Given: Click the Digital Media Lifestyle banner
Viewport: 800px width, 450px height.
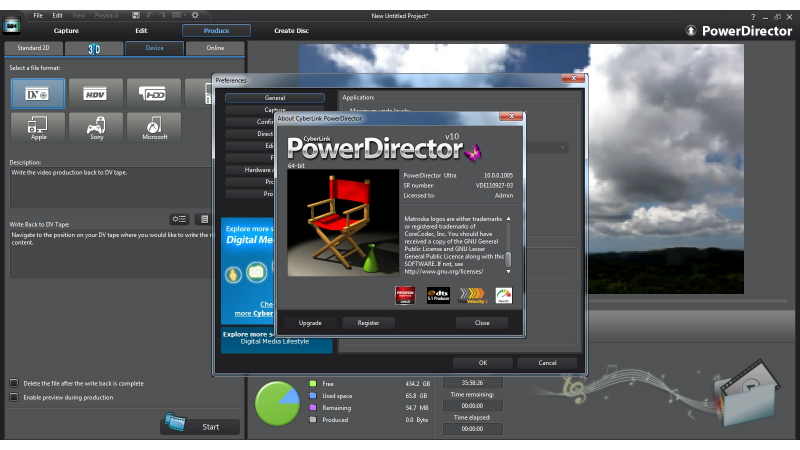Looking at the screenshot, I should (x=275, y=341).
